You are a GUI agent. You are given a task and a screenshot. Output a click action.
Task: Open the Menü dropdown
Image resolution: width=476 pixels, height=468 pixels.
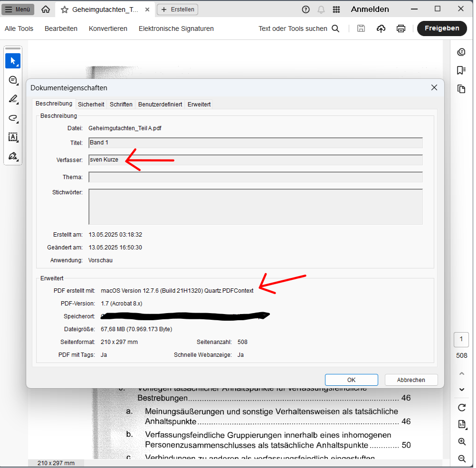point(18,9)
